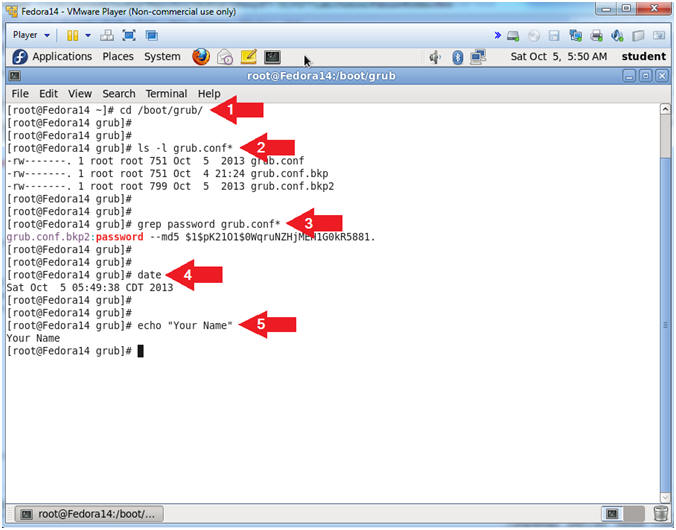
Task: Open the Places menu
Action: point(118,56)
